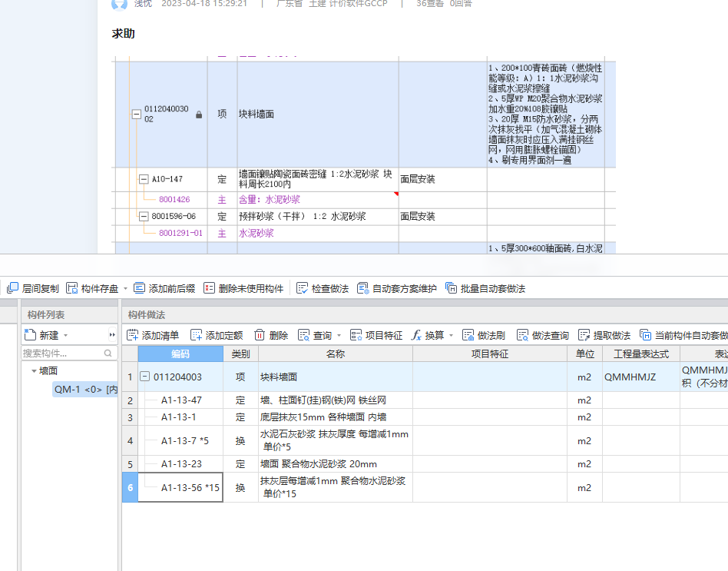Viewport: 728px width, 571px height.
Task: Collapse the 墙面 tree node
Action: click(x=34, y=370)
